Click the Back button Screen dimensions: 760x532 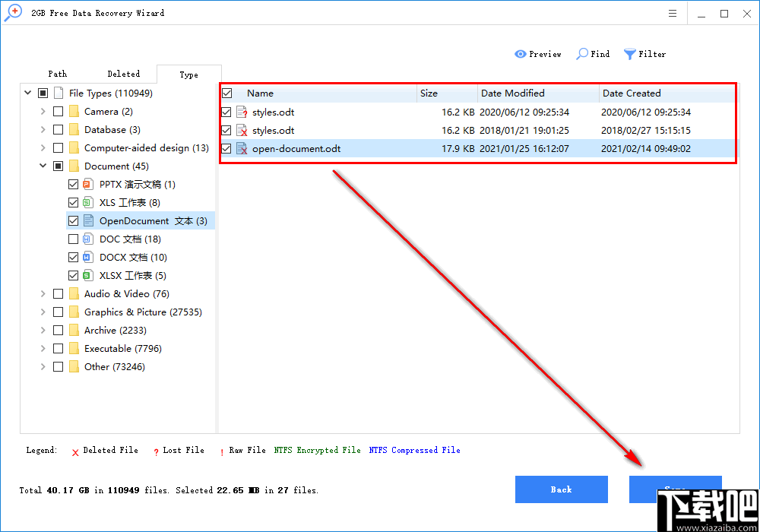[562, 489]
